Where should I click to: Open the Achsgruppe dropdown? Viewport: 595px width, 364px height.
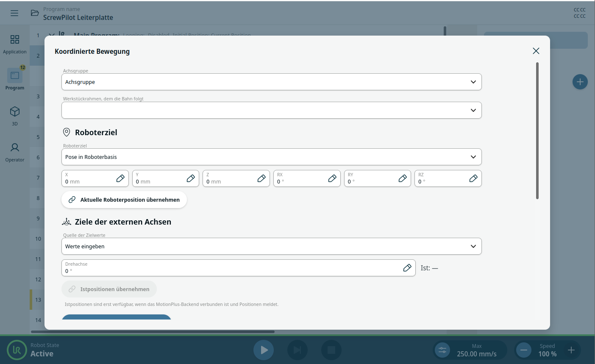pos(272,82)
